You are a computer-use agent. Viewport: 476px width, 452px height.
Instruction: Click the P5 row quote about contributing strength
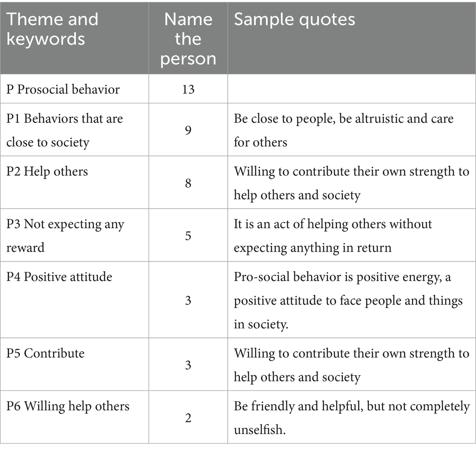(x=351, y=365)
